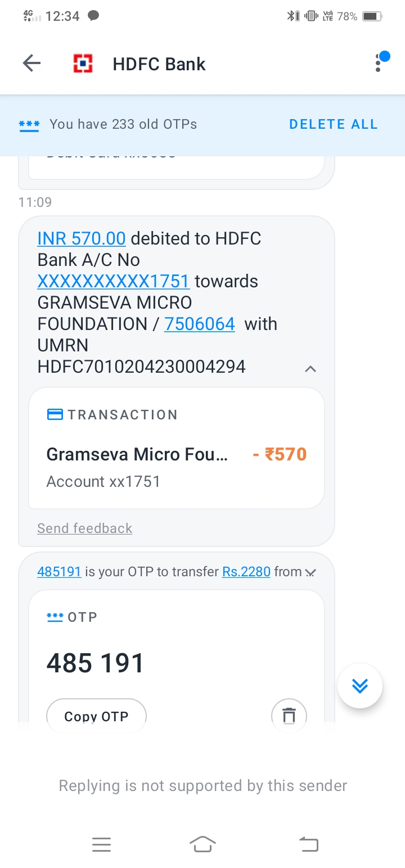Viewport: 405px width, 868px height.
Task: Tap the 485191 OTP code link
Action: (59, 572)
